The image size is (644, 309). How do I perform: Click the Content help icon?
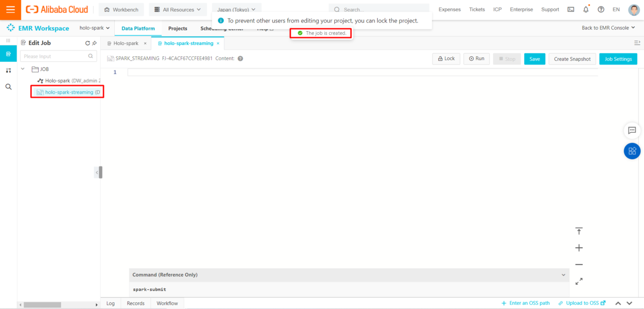(x=240, y=59)
